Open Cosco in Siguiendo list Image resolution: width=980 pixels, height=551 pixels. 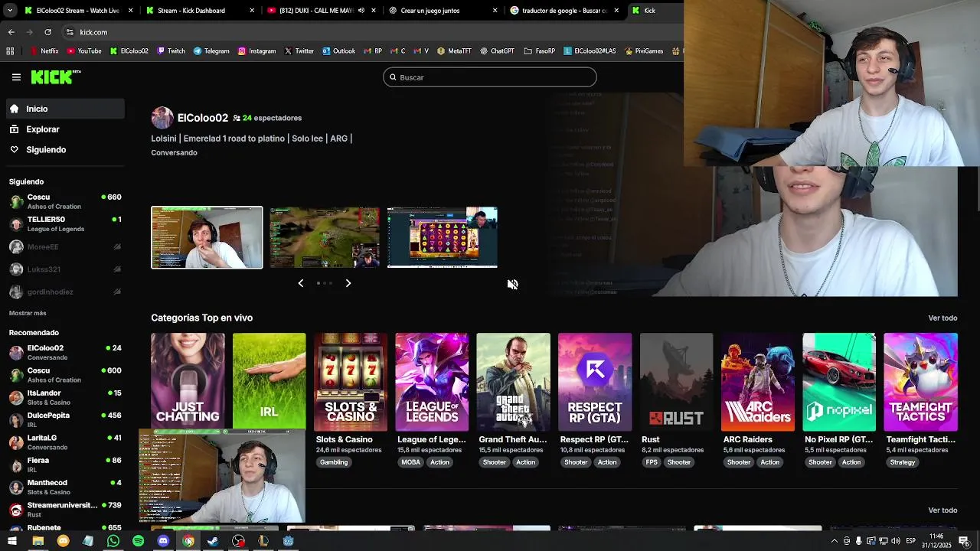(x=65, y=201)
